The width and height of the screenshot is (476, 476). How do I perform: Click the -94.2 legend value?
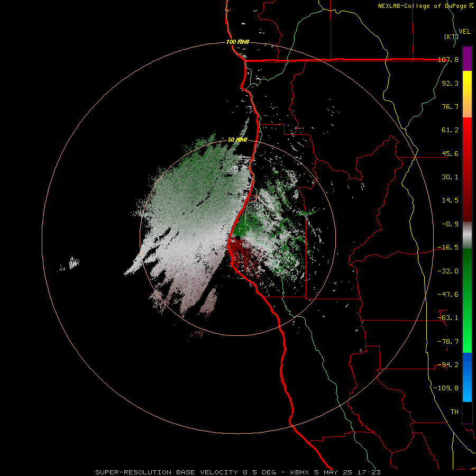pos(448,365)
